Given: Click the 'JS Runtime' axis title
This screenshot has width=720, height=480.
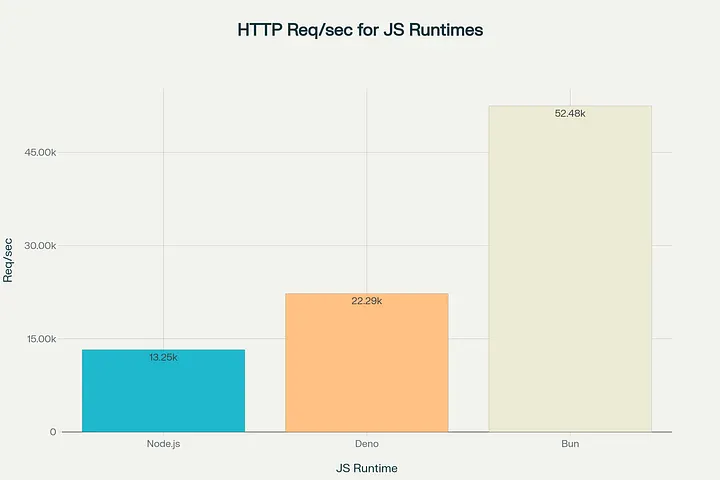Looking at the screenshot, I should tap(366, 468).
